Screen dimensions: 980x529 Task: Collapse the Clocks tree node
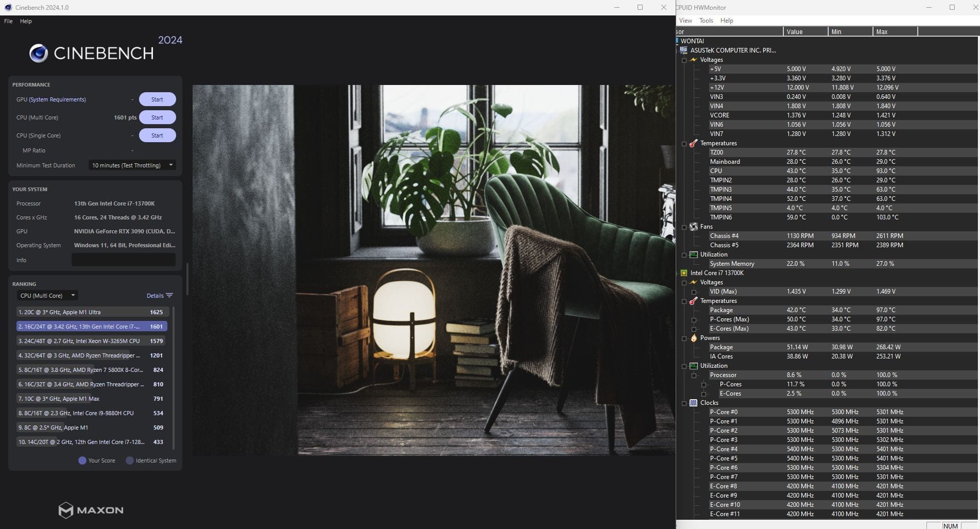(684, 403)
